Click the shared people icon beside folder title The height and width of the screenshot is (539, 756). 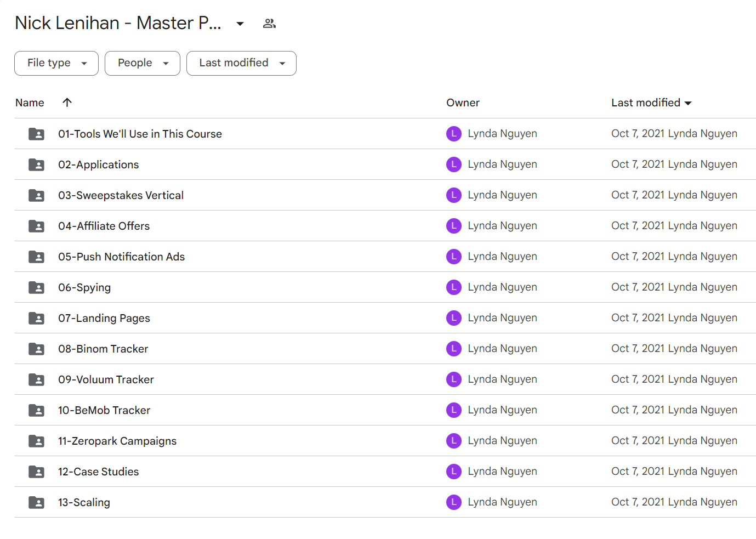pos(269,24)
